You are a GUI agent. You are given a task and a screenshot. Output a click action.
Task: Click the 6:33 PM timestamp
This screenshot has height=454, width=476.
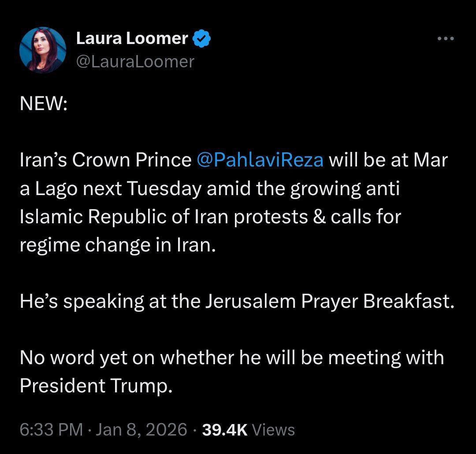pyautogui.click(x=51, y=429)
